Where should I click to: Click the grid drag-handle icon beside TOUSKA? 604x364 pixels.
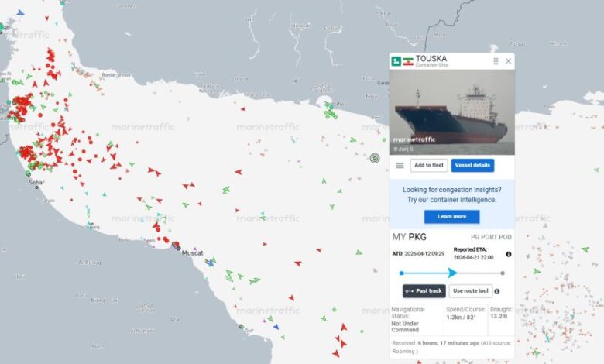tap(496, 61)
